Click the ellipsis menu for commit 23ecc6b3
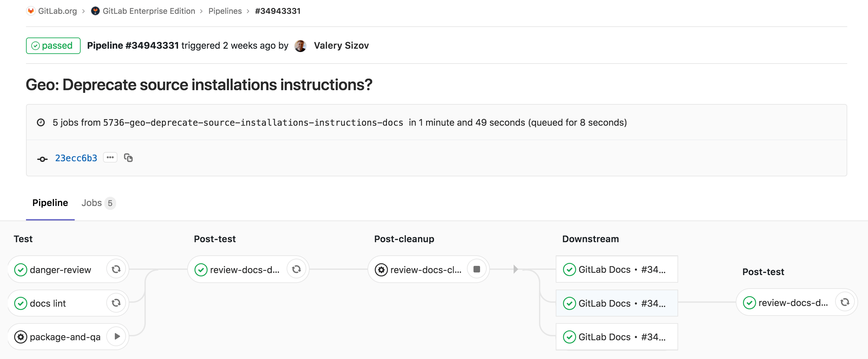 click(110, 157)
